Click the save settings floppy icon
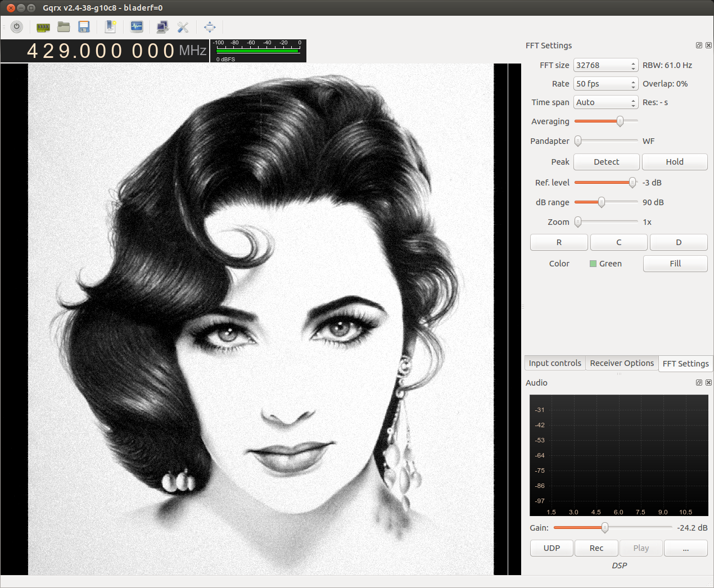This screenshot has height=588, width=714. [84, 27]
